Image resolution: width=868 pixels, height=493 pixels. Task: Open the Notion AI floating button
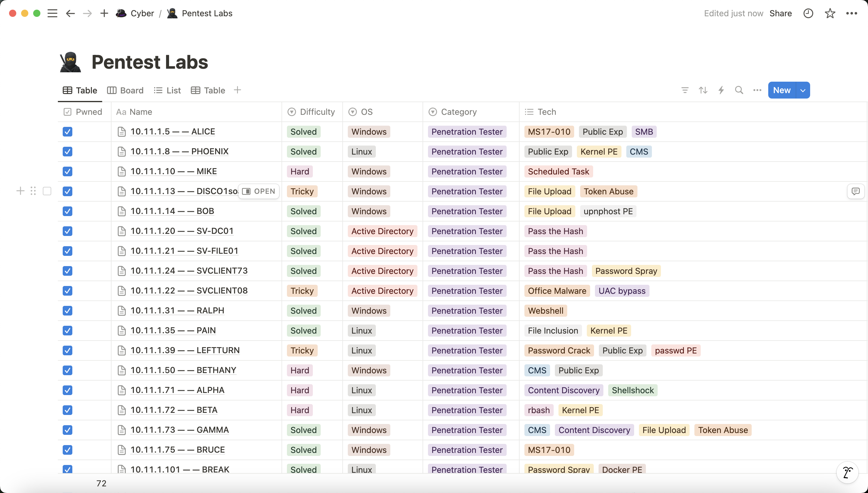tap(847, 472)
